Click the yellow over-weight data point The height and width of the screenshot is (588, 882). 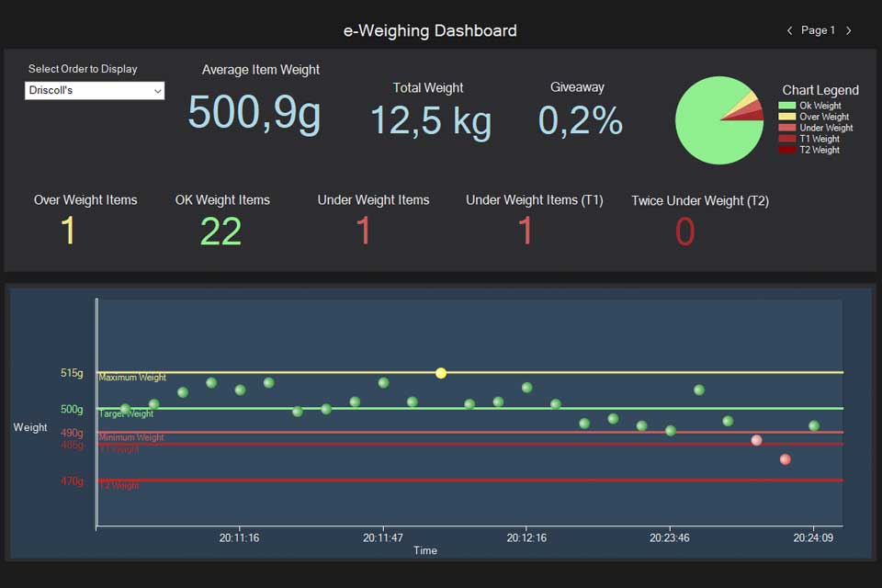[x=441, y=373]
